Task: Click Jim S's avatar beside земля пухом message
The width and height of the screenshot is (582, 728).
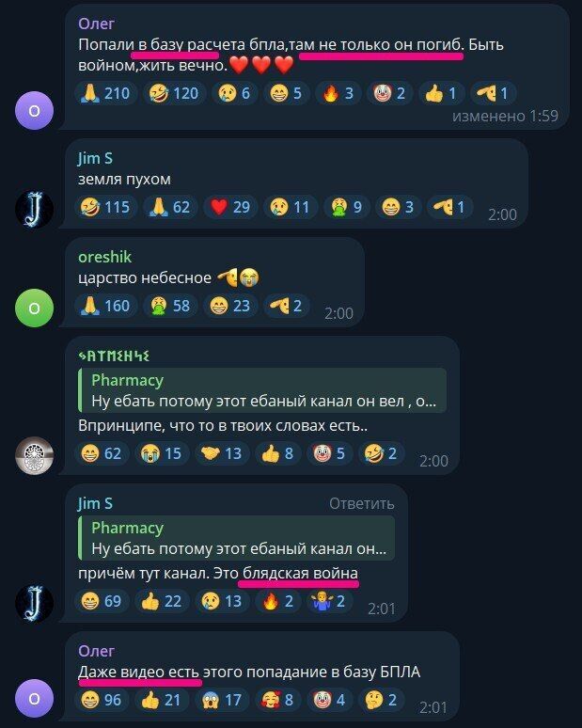Action: click(x=35, y=209)
